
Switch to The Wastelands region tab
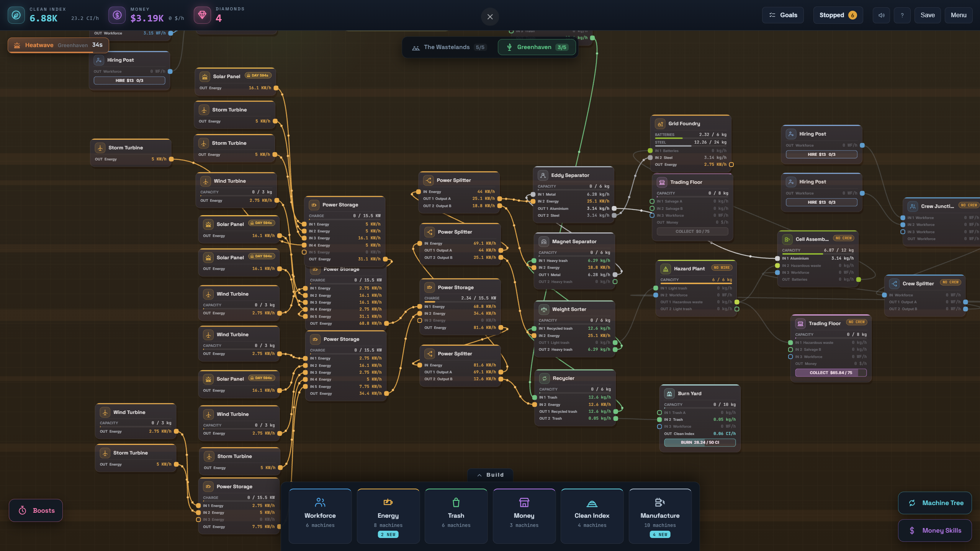click(x=449, y=47)
